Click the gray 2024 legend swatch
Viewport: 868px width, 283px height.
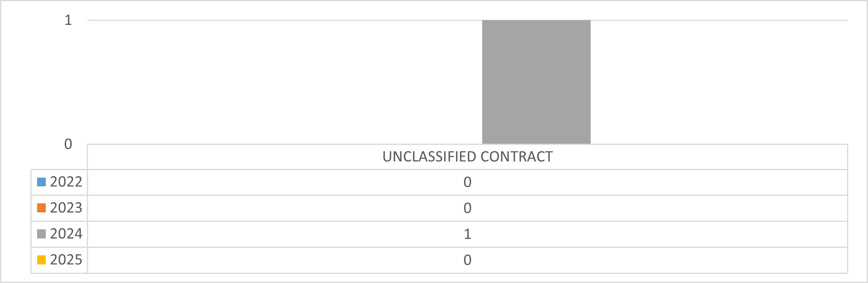click(41, 234)
